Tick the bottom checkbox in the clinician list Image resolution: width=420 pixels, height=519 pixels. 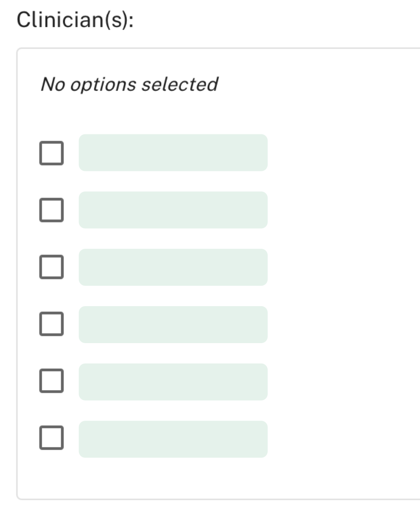tap(52, 438)
